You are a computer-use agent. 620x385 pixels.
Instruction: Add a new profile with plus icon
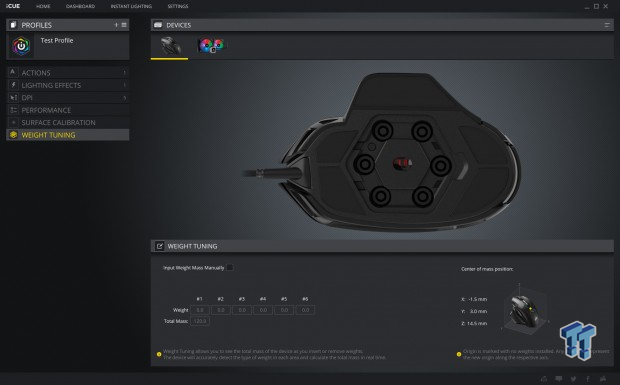point(116,25)
